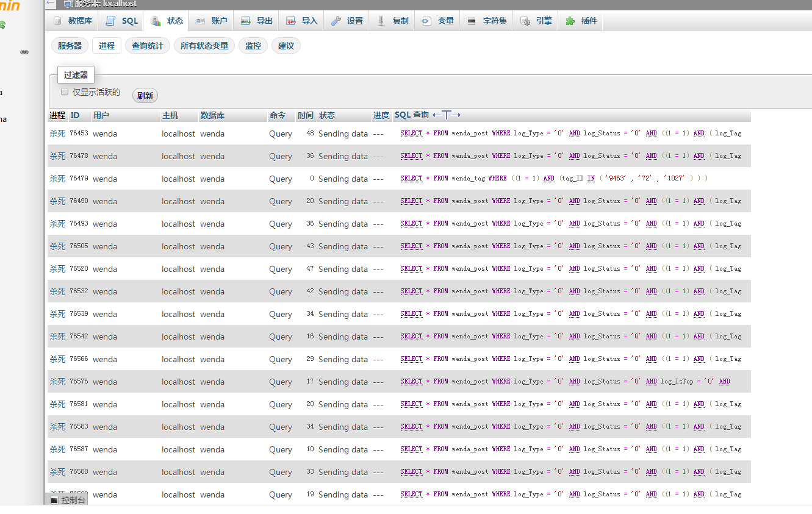812x514 pixels.
Task: Sort by the SQL 查询 column header
Action: pyautogui.click(x=412, y=115)
